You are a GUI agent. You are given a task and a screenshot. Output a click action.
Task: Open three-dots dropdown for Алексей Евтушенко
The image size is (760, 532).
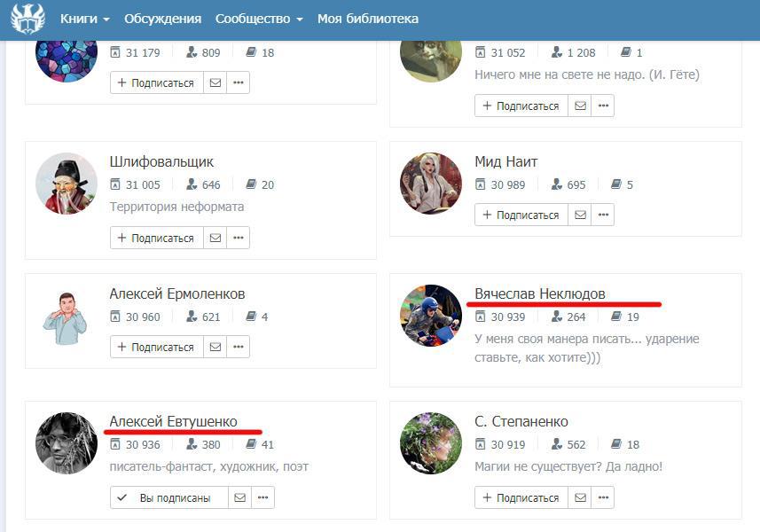coord(262,497)
